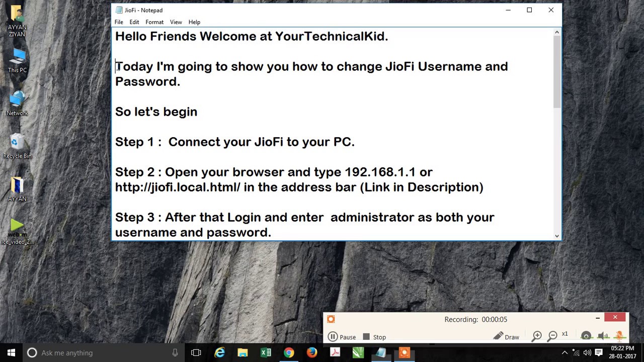Click the 'x1' zoom level label
Viewport: 644px width, 362px height.
565,334
